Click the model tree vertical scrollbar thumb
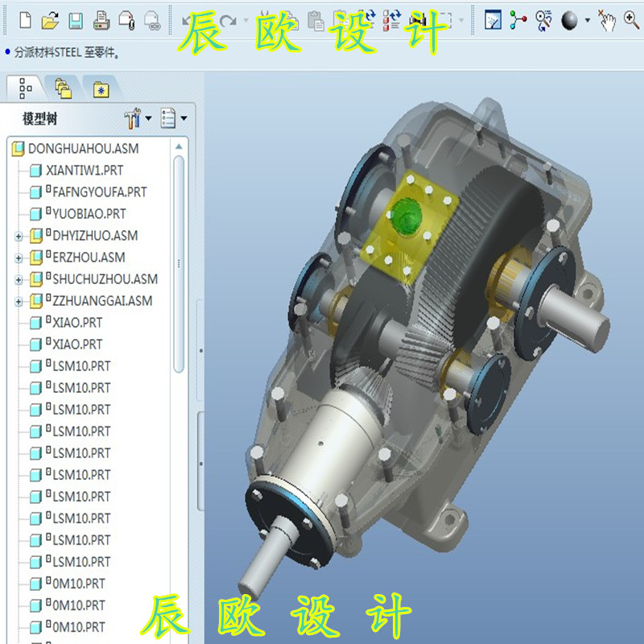 pyautogui.click(x=179, y=264)
